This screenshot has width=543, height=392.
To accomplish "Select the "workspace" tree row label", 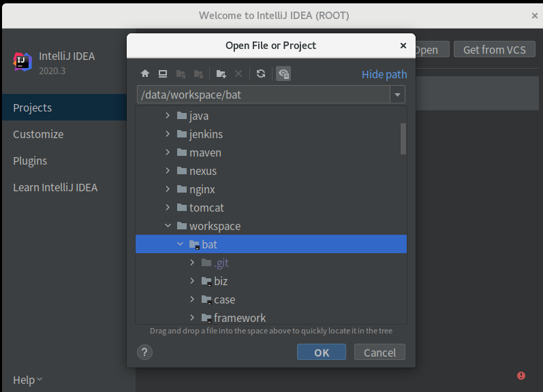I will point(215,226).
